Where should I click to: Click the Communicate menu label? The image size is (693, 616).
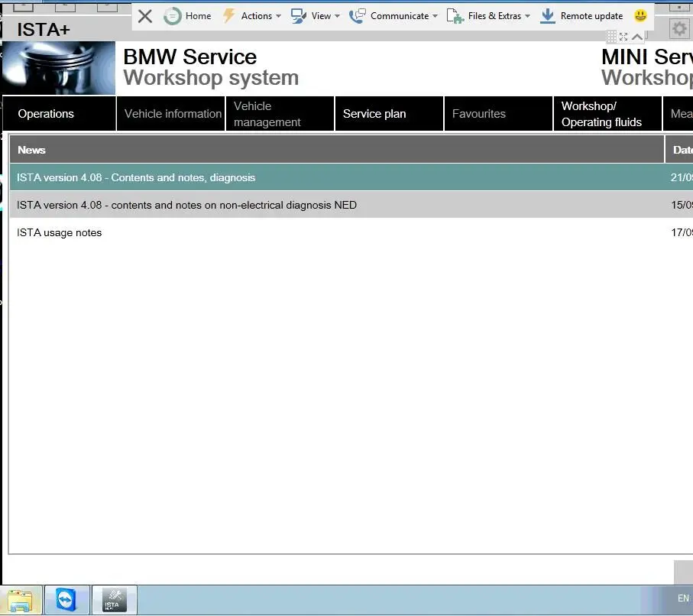[x=400, y=16]
